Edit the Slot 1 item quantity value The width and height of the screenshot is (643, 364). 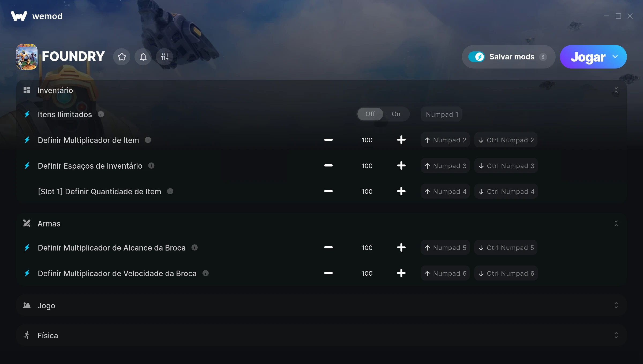367,191
